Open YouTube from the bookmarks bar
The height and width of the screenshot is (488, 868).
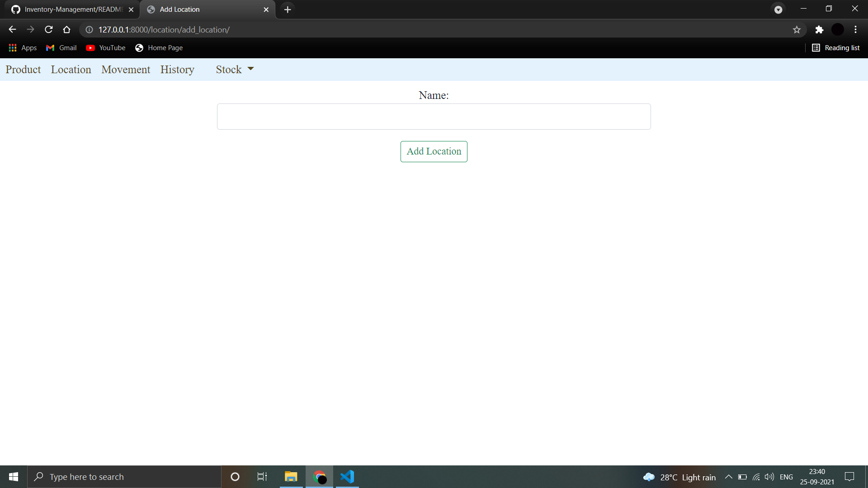(105, 47)
